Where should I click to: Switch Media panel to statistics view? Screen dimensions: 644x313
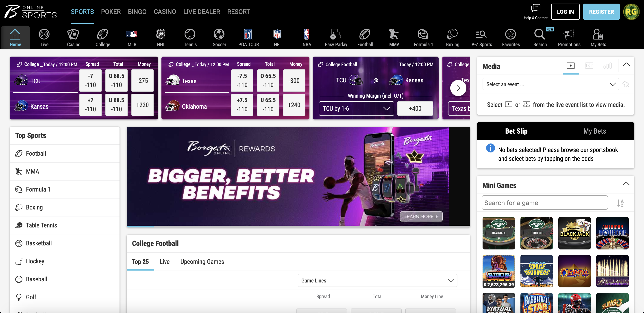point(607,66)
